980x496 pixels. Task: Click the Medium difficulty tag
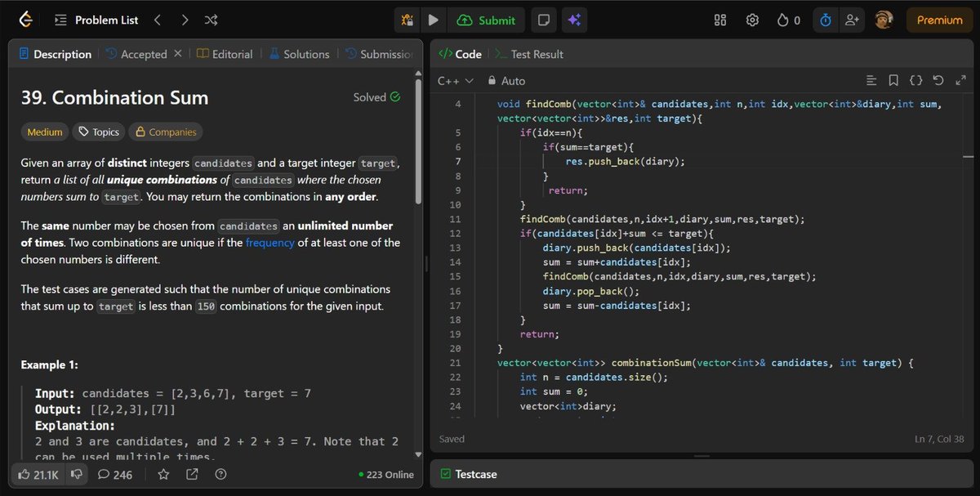(x=45, y=132)
